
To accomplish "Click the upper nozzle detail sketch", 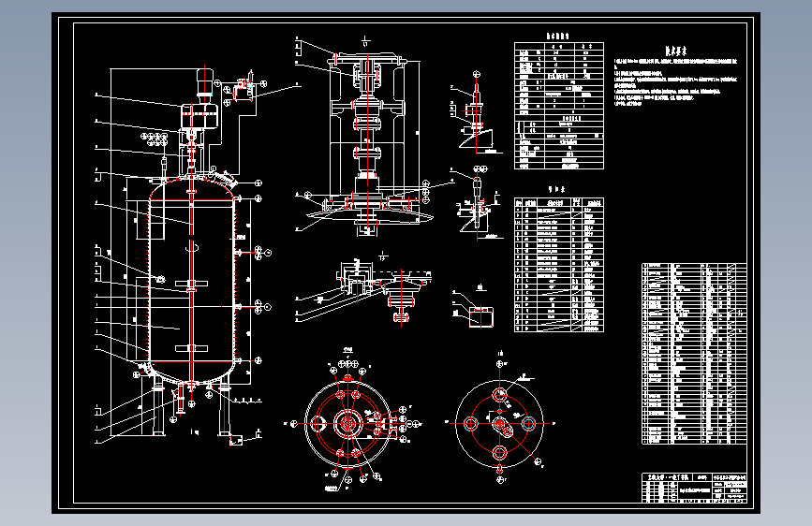I will tap(476, 114).
